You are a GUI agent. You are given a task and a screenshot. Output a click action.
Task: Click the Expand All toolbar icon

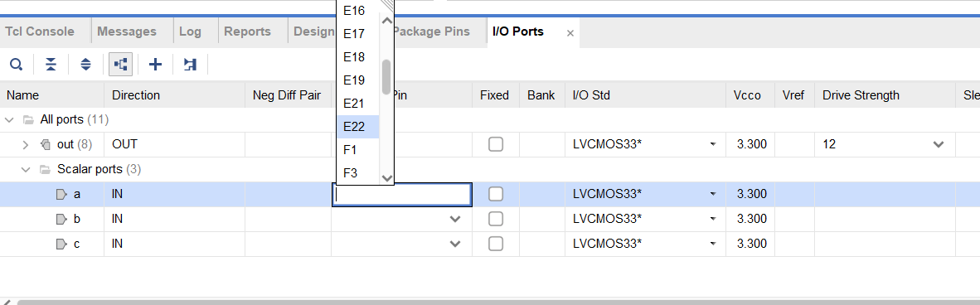point(86,65)
